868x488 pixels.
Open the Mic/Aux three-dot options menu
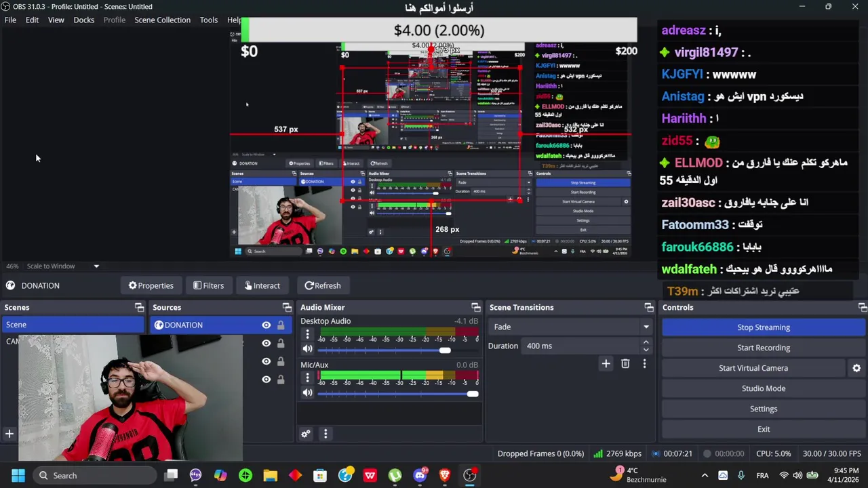click(307, 378)
